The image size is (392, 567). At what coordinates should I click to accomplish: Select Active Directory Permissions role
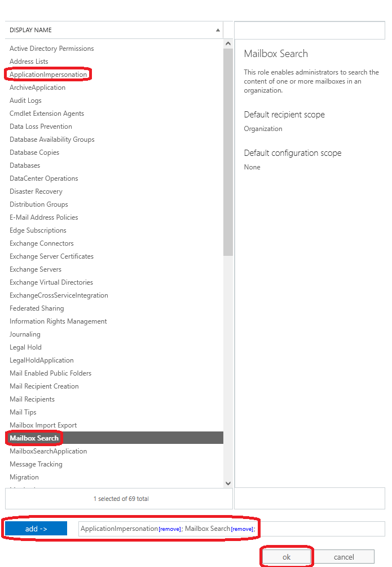point(51,49)
